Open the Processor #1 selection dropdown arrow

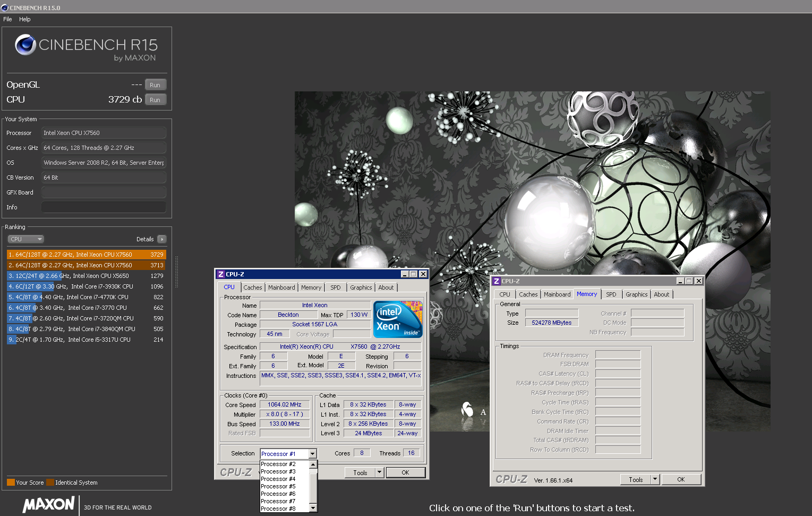click(312, 454)
